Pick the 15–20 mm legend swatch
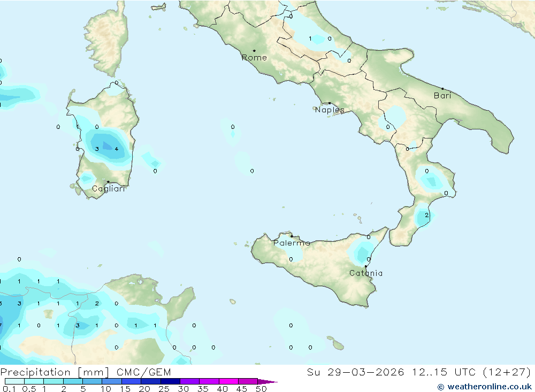535x392 pixels. [x=132, y=381]
